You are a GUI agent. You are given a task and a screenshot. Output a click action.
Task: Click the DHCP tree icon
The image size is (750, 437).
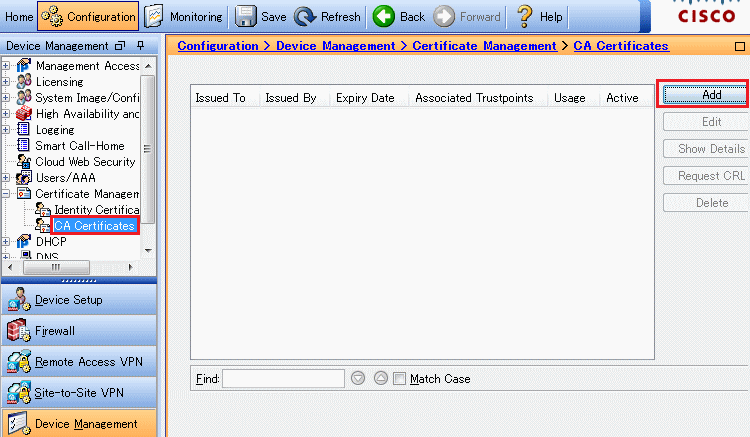[x=24, y=241]
